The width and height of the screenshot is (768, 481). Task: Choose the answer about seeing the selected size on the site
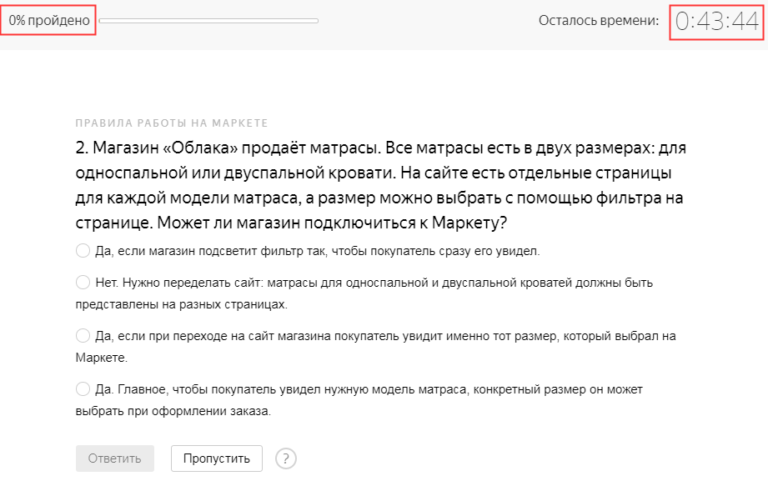pyautogui.click(x=83, y=336)
